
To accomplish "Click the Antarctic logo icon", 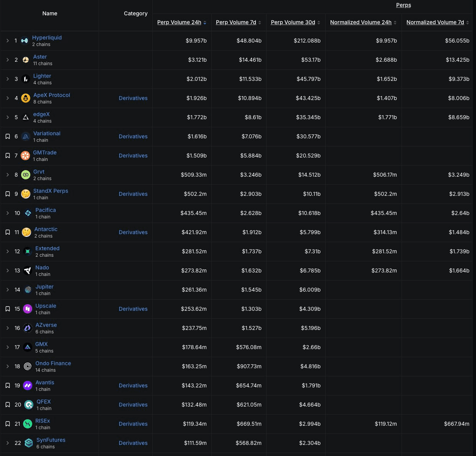I will pos(26,232).
